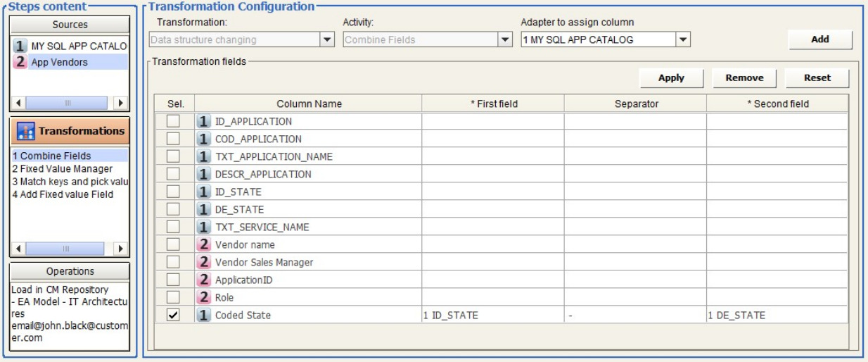Tick the checkbox for ID_APPLICATION
This screenshot has width=868, height=362.
tap(173, 122)
